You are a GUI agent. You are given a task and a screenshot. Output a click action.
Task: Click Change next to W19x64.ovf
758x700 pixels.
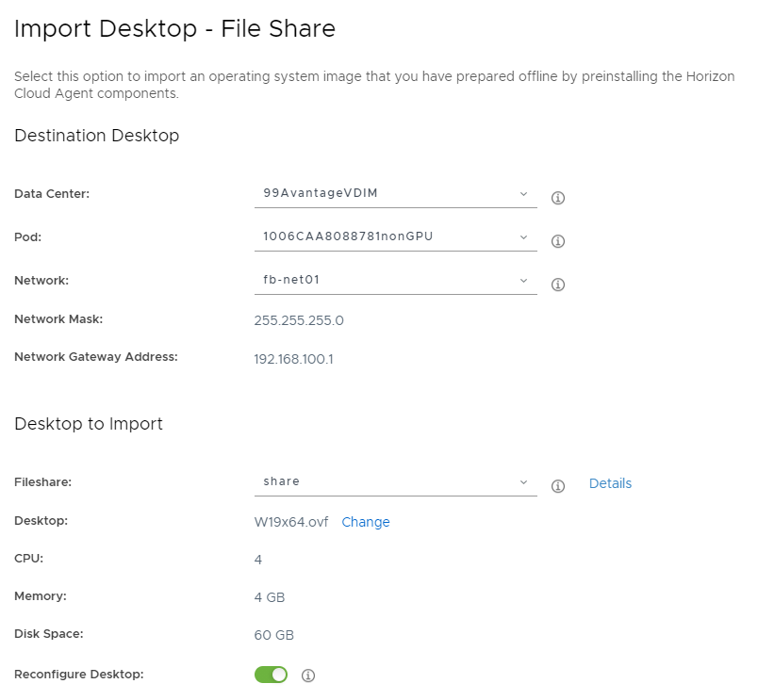[365, 522]
